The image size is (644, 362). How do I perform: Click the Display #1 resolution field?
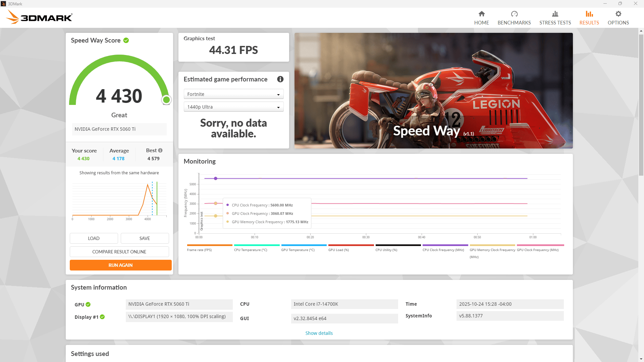179,316
